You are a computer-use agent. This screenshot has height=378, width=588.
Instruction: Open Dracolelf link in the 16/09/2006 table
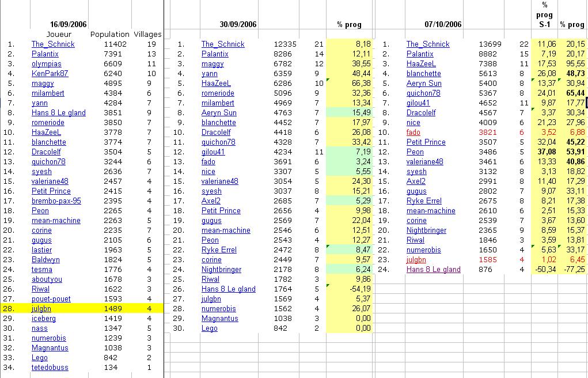tap(46, 152)
